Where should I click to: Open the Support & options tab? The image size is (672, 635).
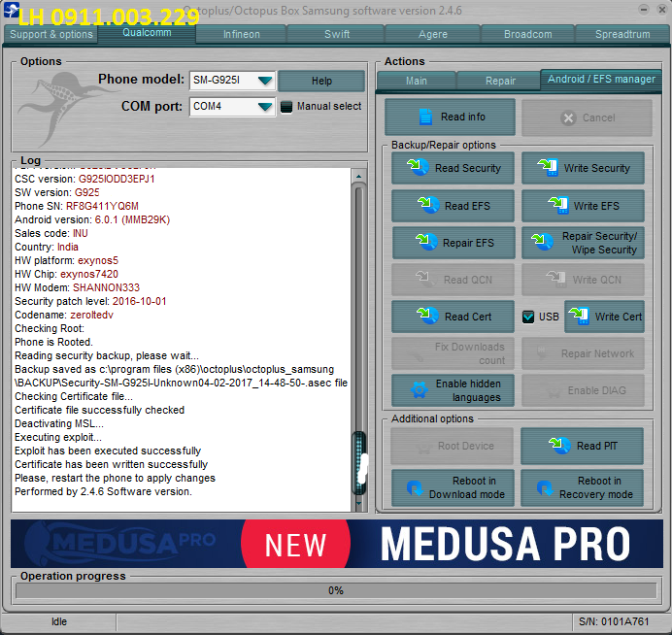tap(51, 34)
